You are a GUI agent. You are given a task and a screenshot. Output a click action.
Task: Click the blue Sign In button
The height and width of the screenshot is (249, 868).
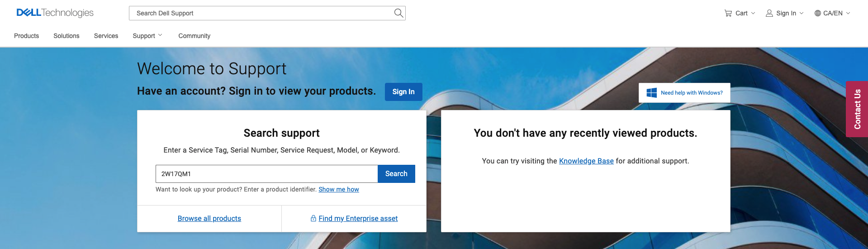[403, 92]
